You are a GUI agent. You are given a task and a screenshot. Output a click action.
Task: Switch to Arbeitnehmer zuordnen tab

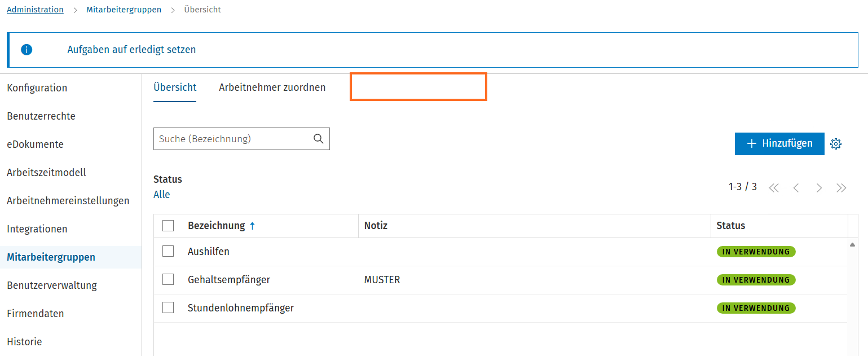pyautogui.click(x=272, y=87)
